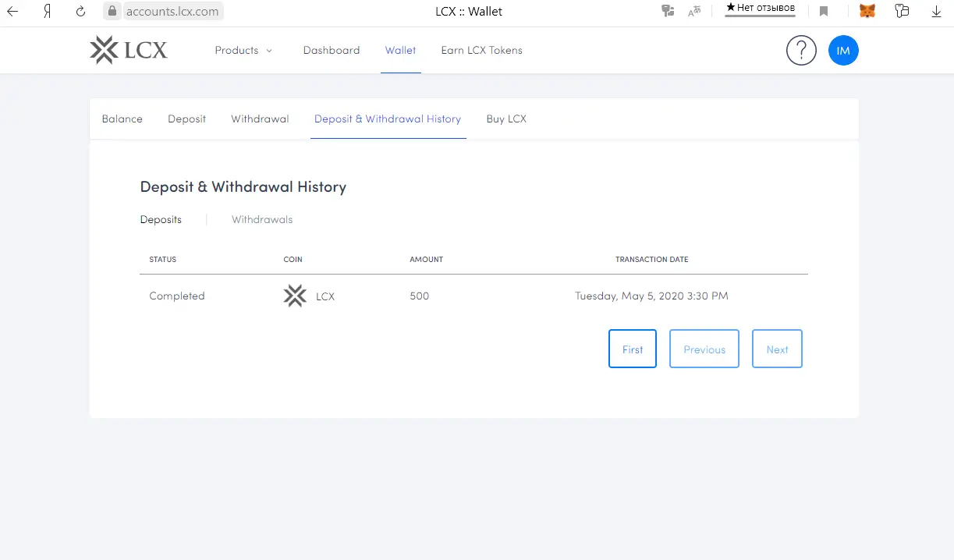Click the TRANSACTION DATE column header
Image resolution: width=954 pixels, height=560 pixels.
coord(652,259)
